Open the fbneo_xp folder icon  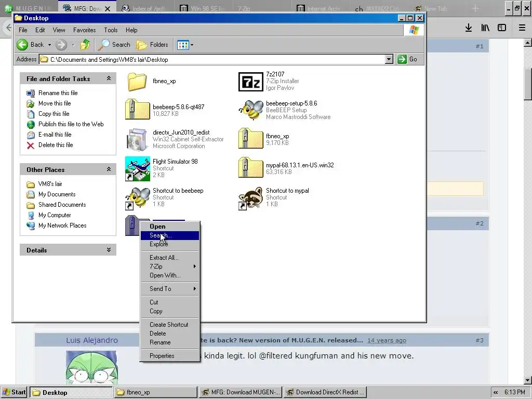[137, 82]
